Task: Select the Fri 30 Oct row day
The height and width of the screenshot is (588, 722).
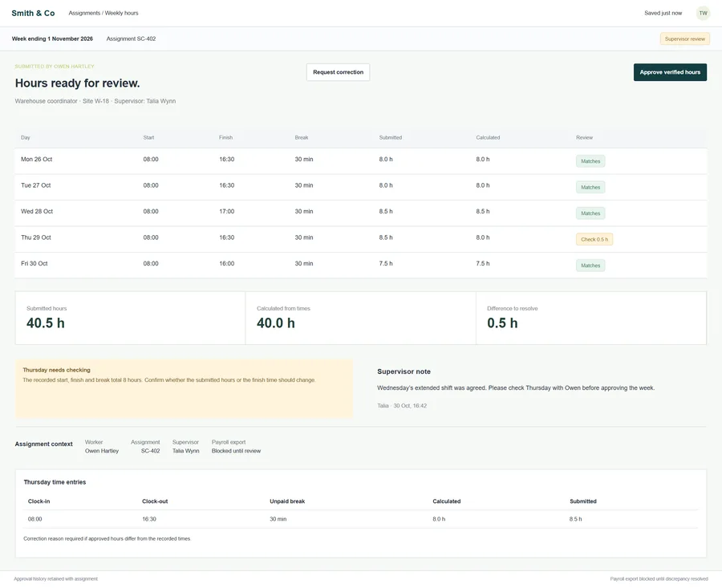Action: [34, 263]
